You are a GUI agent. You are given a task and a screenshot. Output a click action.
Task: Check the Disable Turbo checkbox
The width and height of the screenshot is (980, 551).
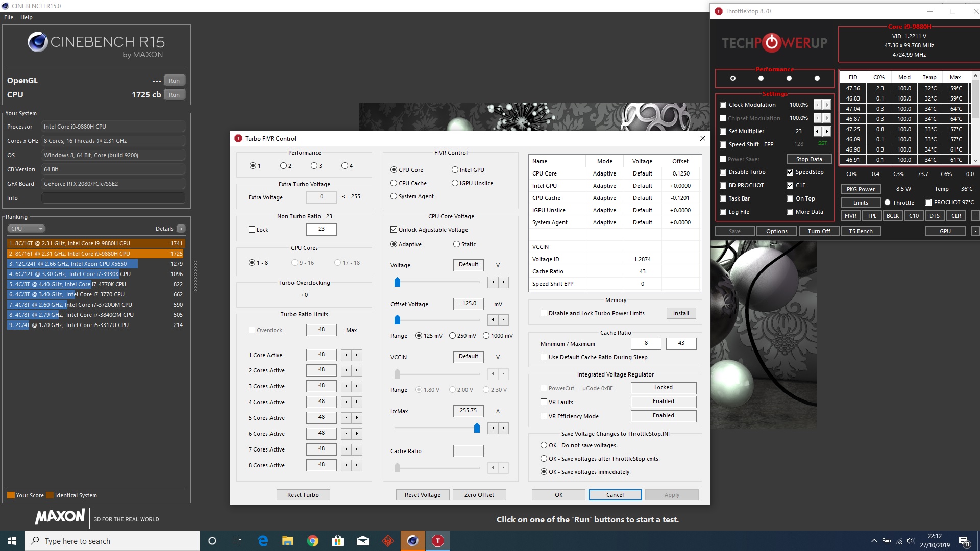(x=723, y=172)
